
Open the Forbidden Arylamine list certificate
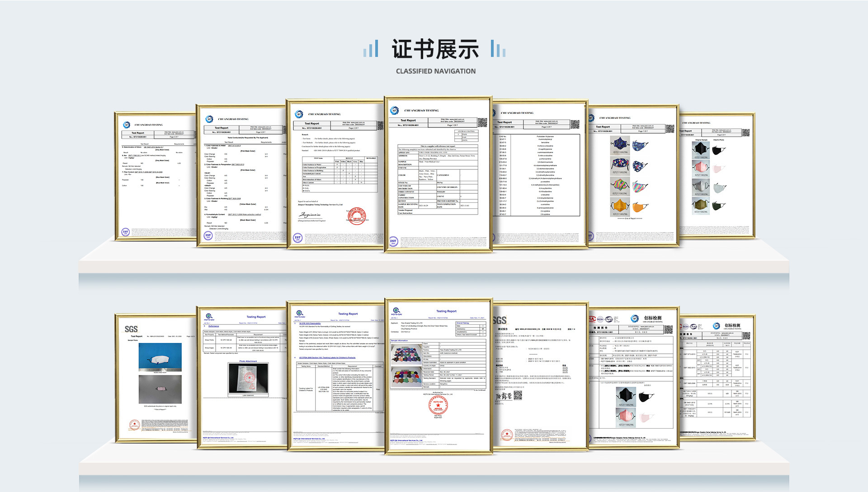coord(539,176)
